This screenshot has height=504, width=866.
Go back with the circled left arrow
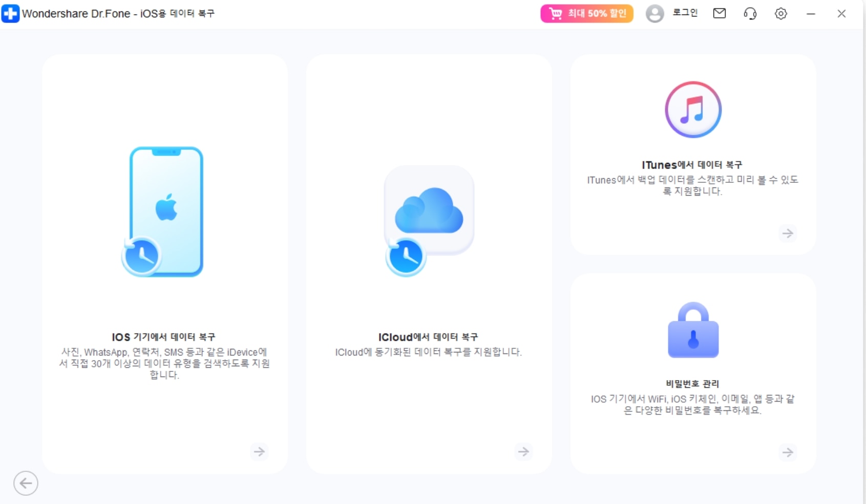(x=26, y=483)
